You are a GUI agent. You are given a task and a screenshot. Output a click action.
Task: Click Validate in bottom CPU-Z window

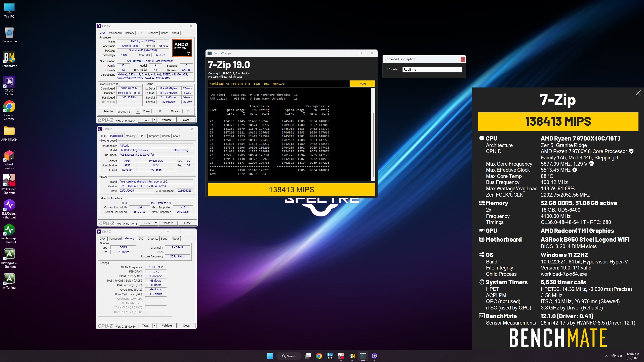[167, 326]
